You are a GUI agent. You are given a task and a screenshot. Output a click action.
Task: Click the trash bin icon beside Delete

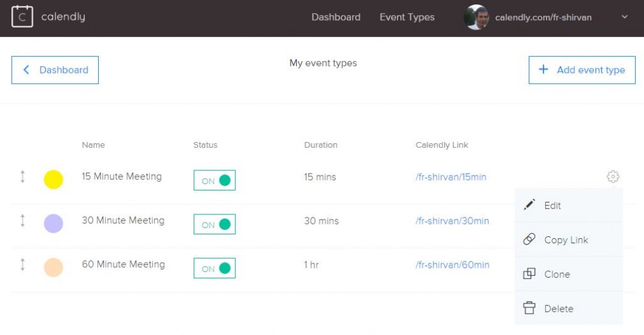[529, 308]
